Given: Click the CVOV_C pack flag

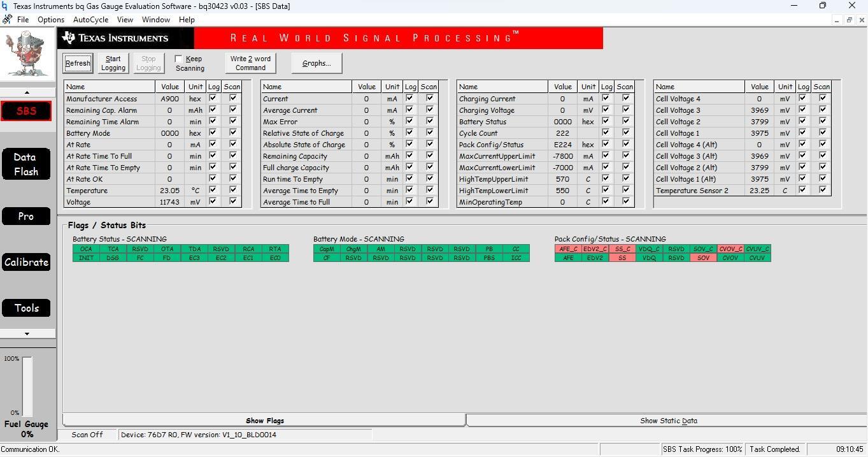Looking at the screenshot, I should click(730, 249).
